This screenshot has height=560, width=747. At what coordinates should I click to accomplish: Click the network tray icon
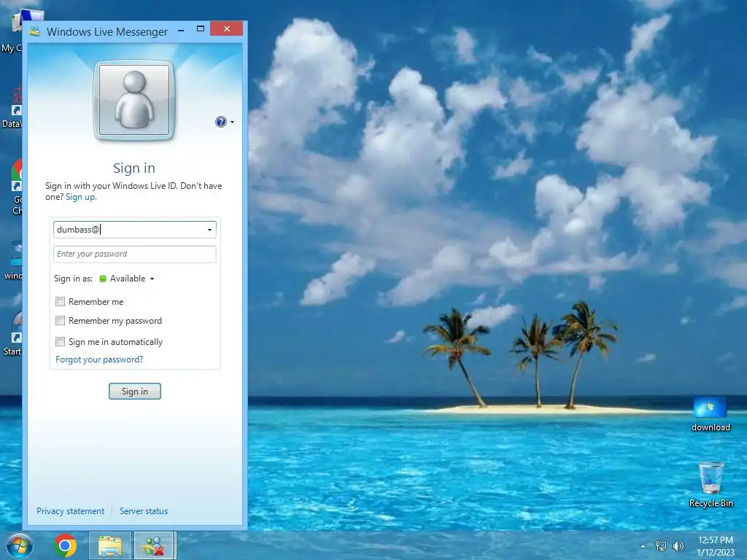coord(661,546)
